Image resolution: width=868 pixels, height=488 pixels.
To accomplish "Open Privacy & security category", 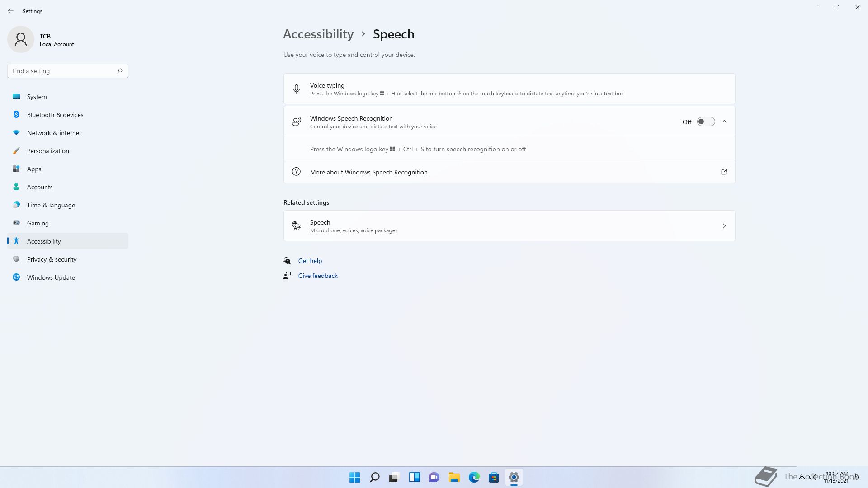I will [x=68, y=259].
